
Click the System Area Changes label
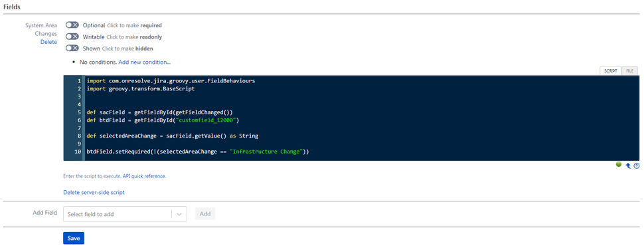coord(41,30)
